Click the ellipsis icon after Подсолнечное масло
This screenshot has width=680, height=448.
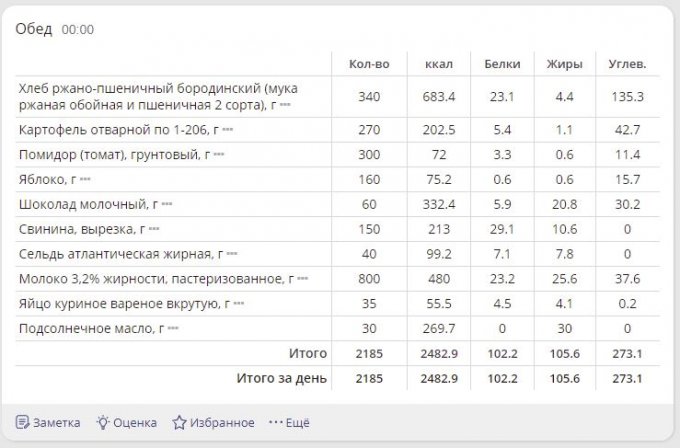[172, 329]
